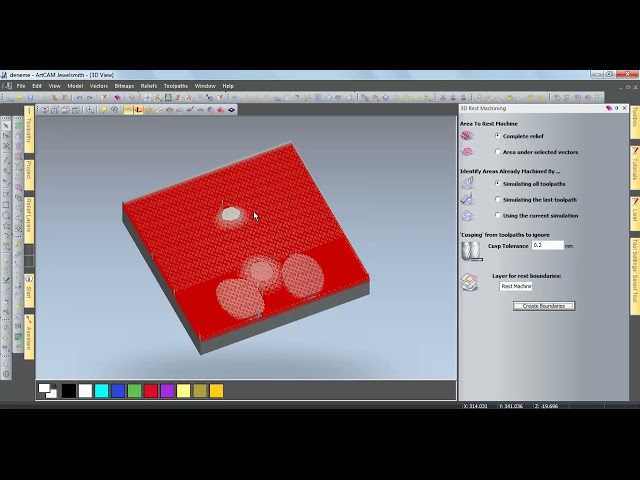Open the Edit menu

[37, 86]
